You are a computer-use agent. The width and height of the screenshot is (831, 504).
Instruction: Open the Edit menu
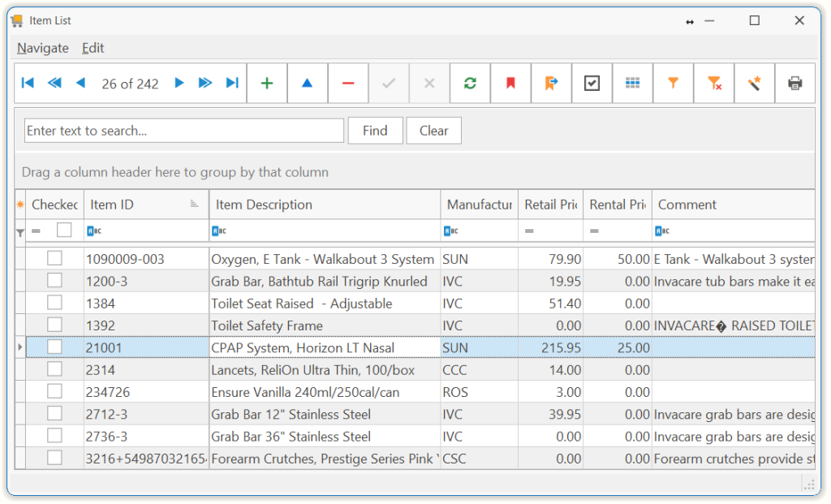(93, 48)
